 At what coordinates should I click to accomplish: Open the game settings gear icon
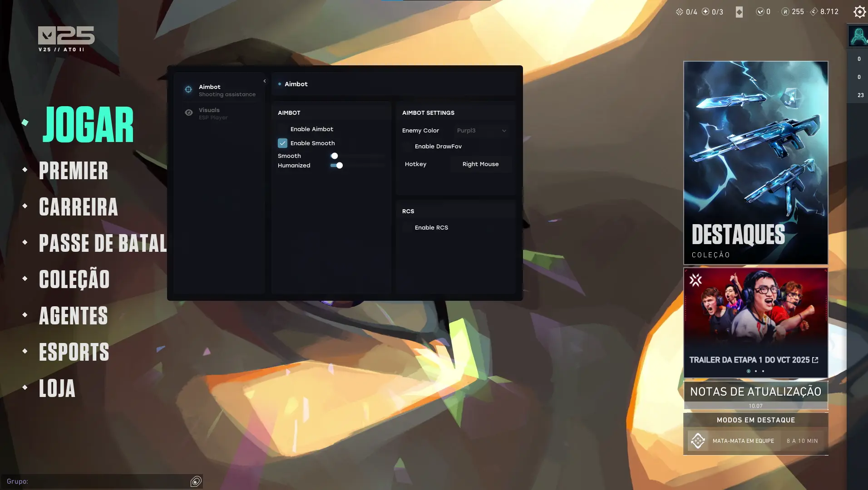[x=859, y=12]
